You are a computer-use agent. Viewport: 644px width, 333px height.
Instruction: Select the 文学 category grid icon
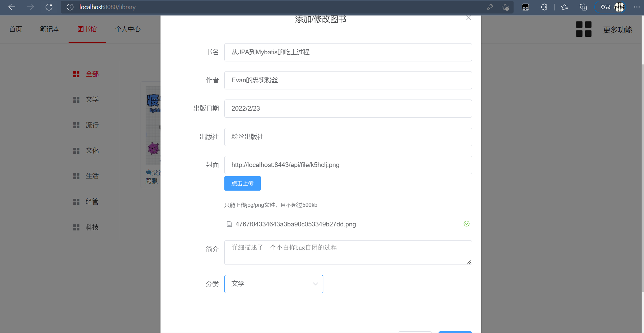point(76,100)
